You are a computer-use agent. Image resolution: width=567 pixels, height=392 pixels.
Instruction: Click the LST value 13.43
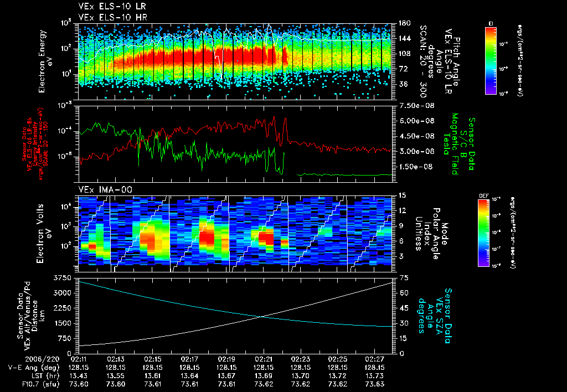pos(79,376)
